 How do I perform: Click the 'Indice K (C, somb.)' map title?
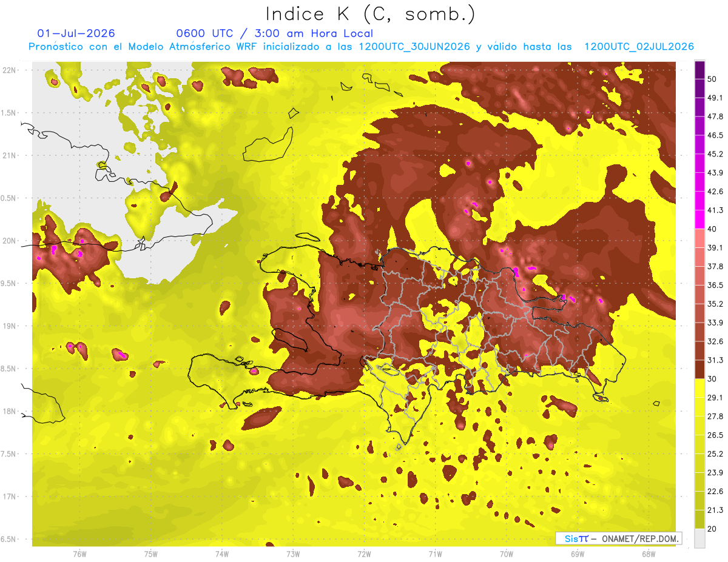pos(370,14)
